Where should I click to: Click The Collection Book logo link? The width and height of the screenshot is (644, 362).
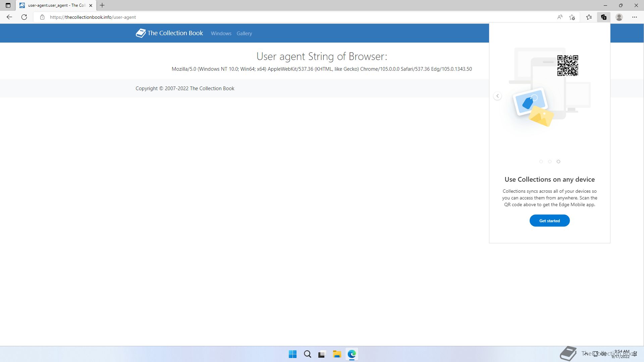(169, 33)
